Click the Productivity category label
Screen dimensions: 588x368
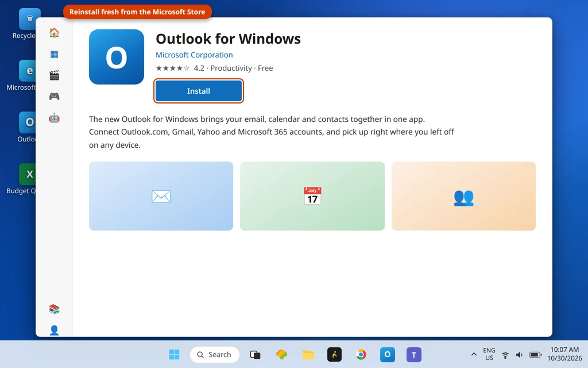(x=231, y=68)
